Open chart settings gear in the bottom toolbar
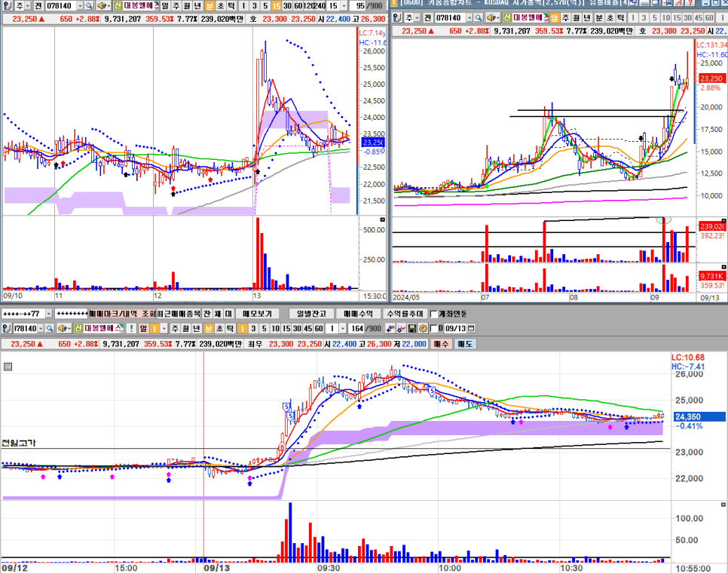Viewport: 728px width, 574px height. 423,329
